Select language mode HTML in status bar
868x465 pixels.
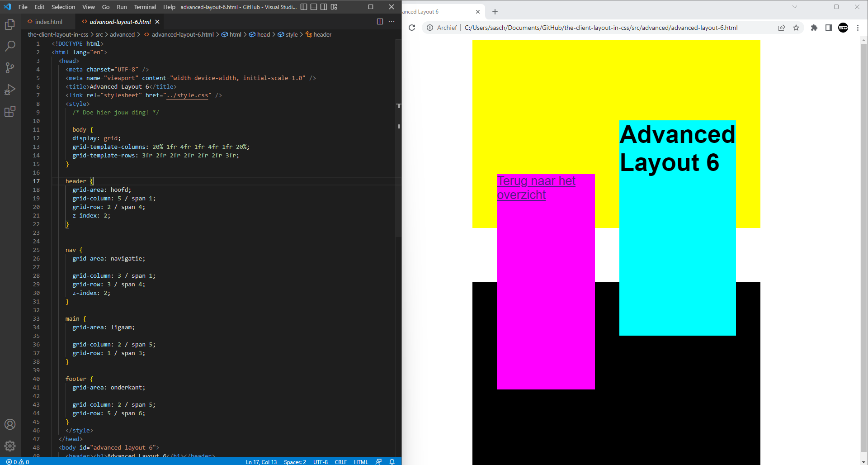coord(361,461)
